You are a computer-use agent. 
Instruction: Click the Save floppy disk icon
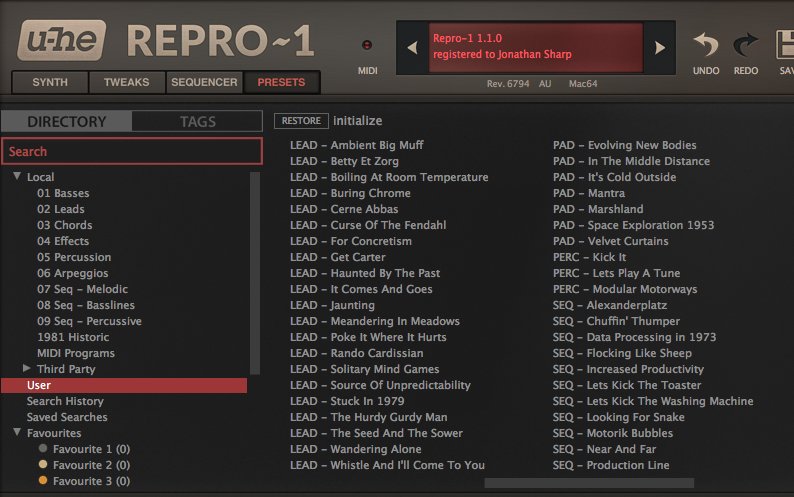[x=785, y=45]
